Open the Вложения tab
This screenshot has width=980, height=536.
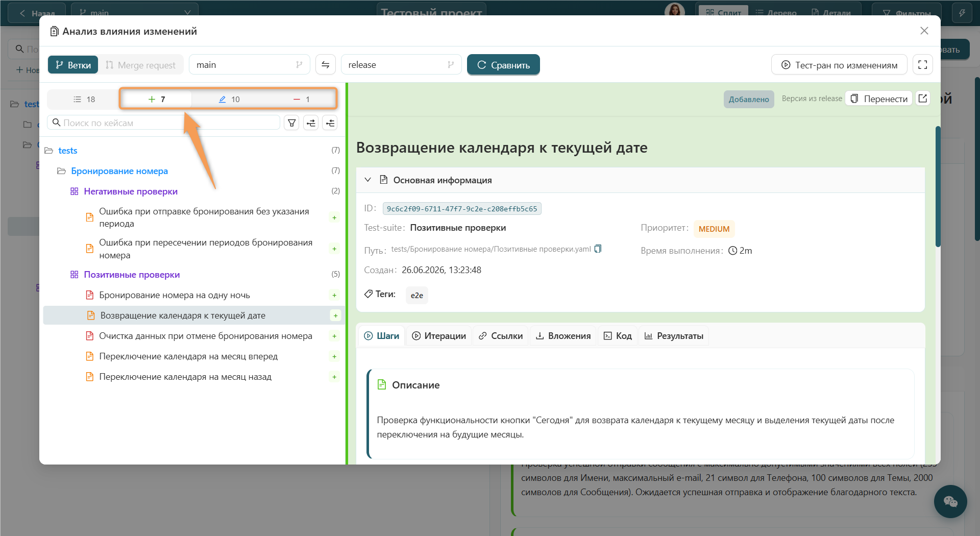563,336
